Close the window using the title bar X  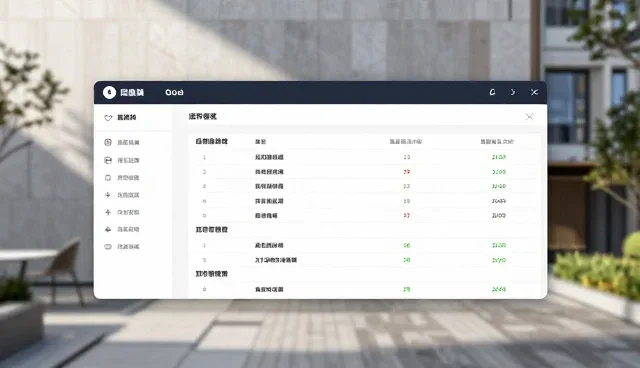coord(534,92)
